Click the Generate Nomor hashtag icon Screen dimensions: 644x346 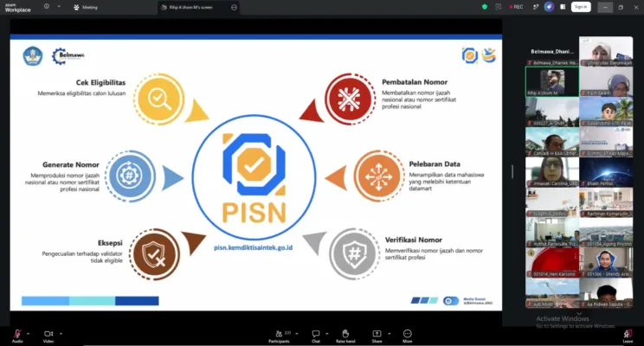pyautogui.click(x=130, y=176)
